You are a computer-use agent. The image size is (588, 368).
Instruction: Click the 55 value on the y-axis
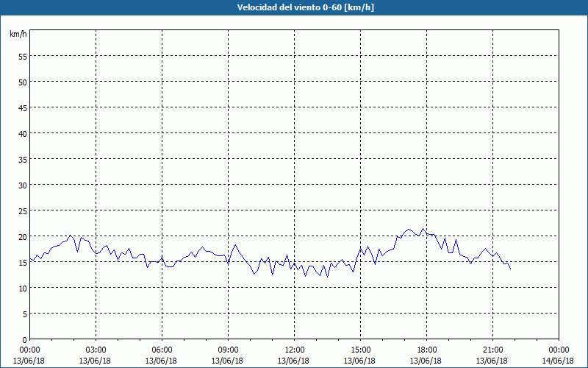click(23, 57)
